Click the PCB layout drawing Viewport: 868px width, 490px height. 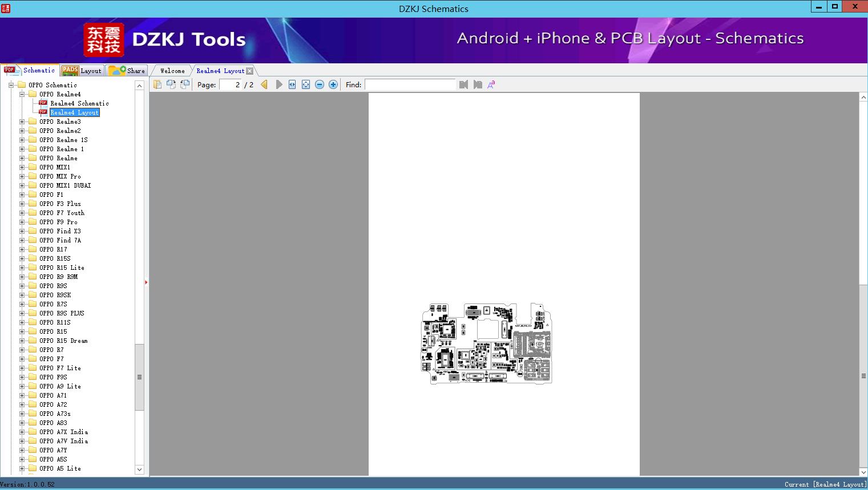point(487,343)
